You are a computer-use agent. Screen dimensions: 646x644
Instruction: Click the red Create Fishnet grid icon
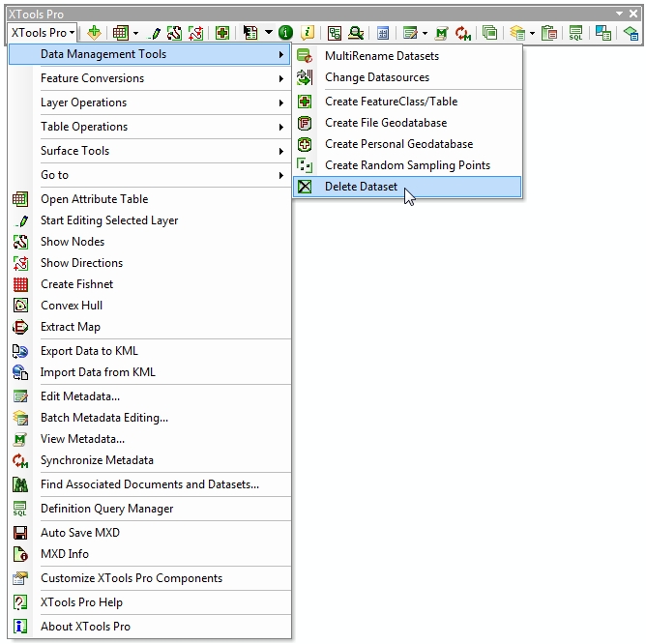point(20,284)
